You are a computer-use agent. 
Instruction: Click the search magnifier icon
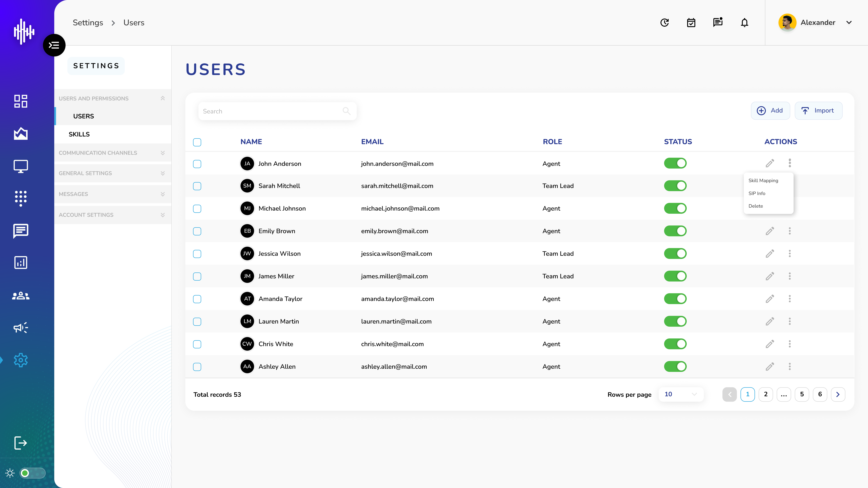point(346,111)
